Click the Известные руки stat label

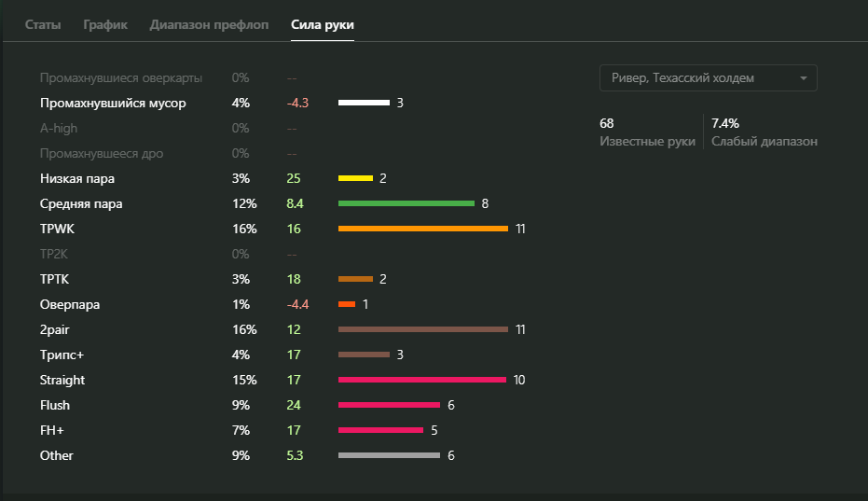[x=647, y=141]
